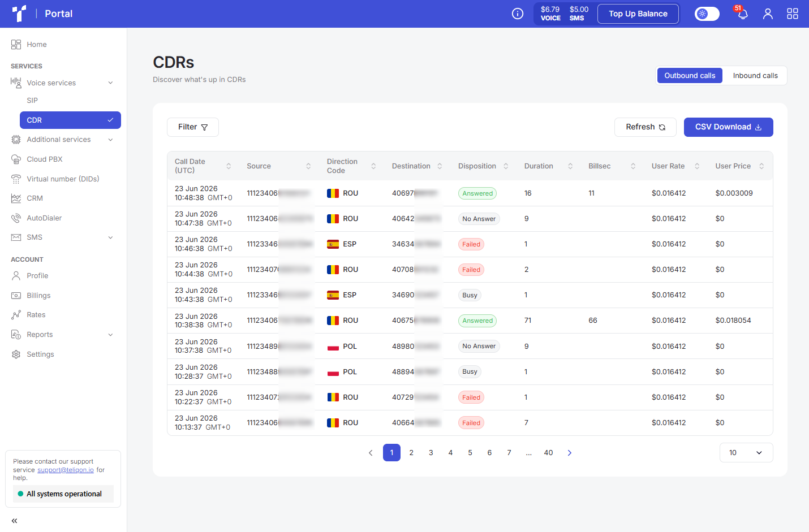The height and width of the screenshot is (532, 809).
Task: Click the Voice services icon
Action: coord(16,83)
